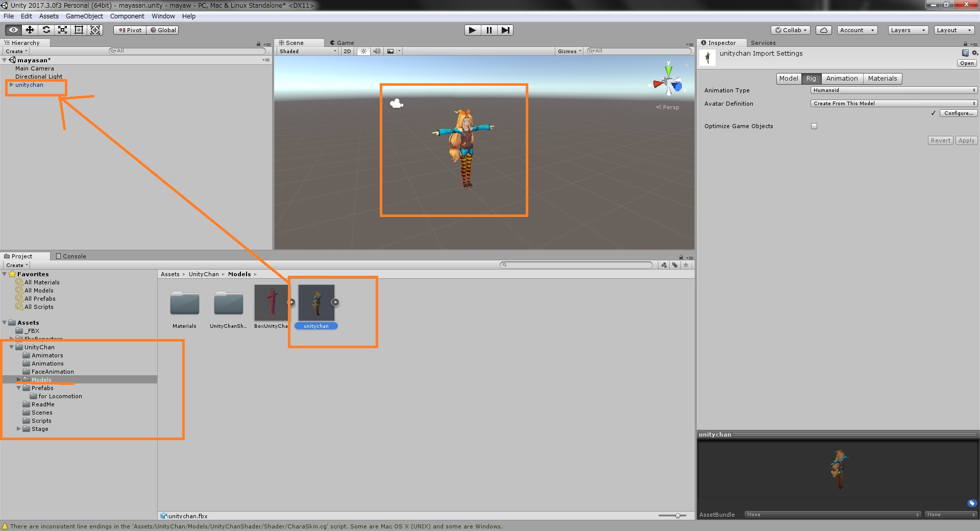Open the AssetBundle name dropdown
Viewport: 980px width, 531px height.
832,515
